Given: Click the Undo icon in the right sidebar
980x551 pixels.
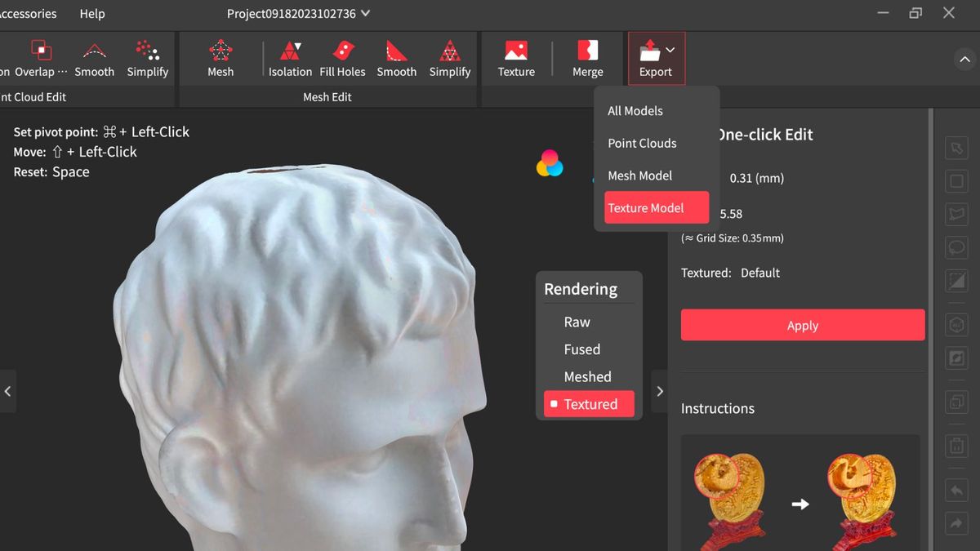Looking at the screenshot, I should (x=956, y=491).
